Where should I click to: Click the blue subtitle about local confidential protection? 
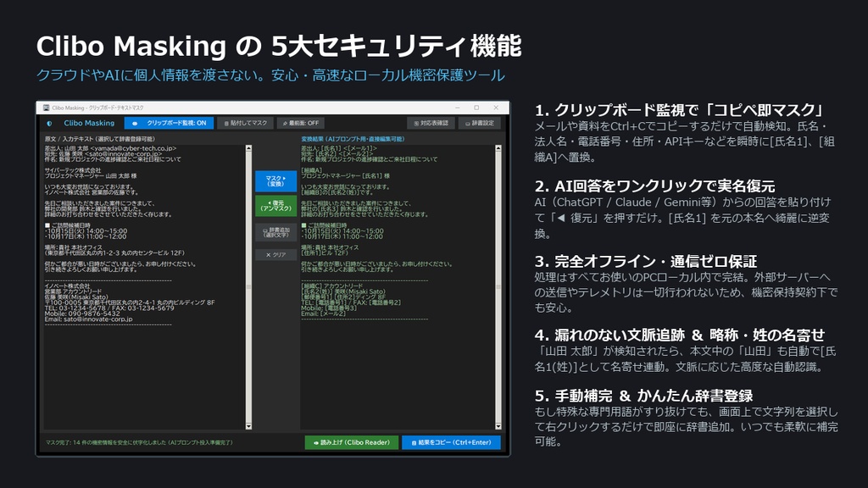(270, 75)
